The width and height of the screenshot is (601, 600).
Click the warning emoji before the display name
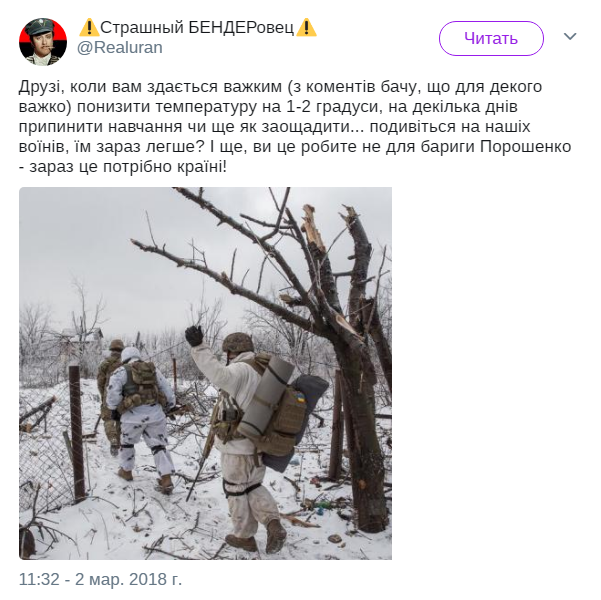pyautogui.click(x=89, y=28)
